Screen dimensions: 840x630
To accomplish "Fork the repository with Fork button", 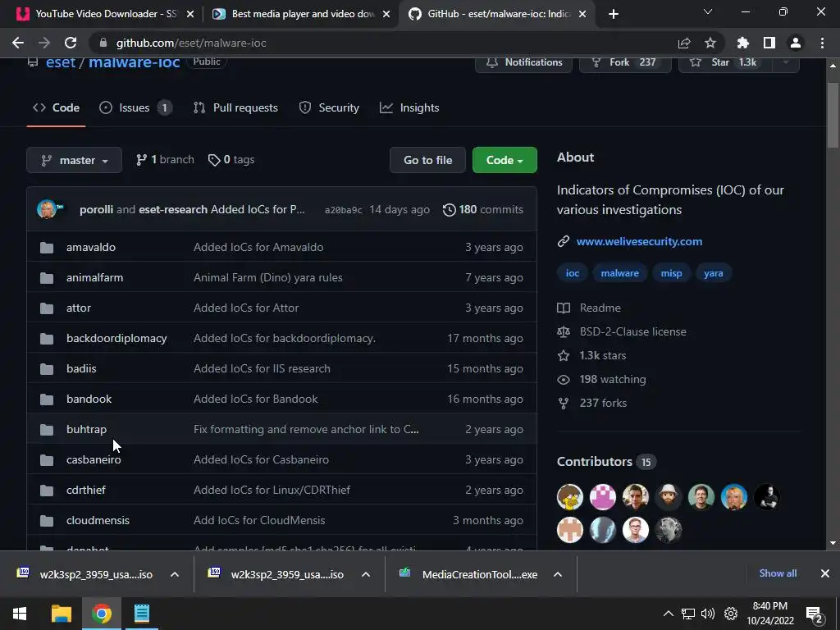I will click(625, 62).
